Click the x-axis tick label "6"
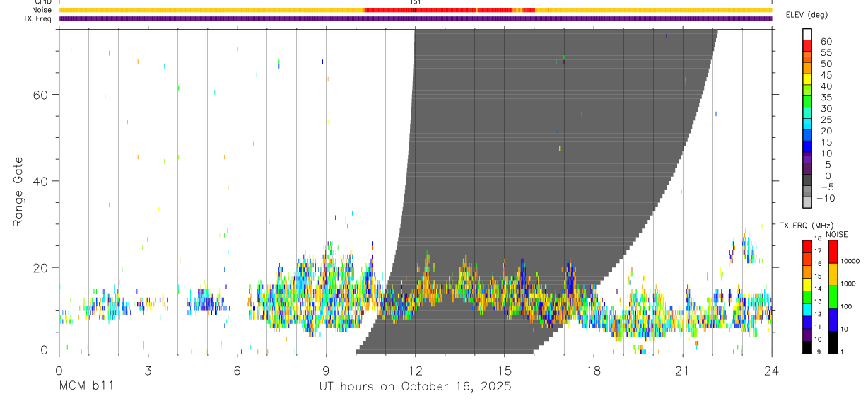 (237, 370)
